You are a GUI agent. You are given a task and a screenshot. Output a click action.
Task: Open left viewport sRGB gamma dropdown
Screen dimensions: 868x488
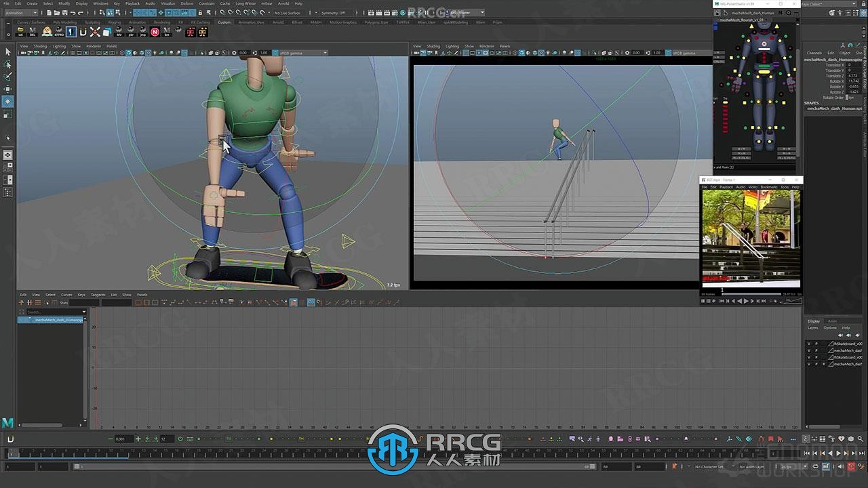coord(299,53)
